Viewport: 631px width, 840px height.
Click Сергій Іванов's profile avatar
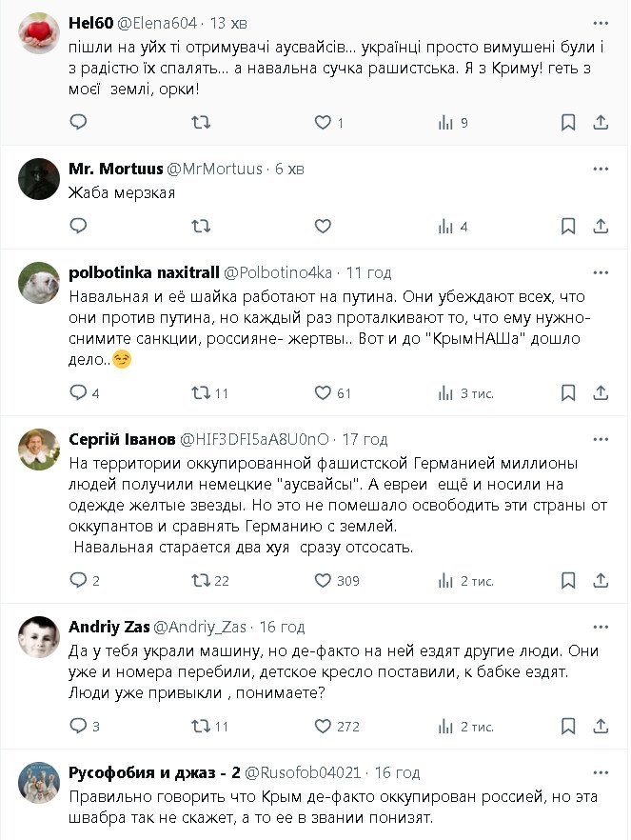[39, 450]
